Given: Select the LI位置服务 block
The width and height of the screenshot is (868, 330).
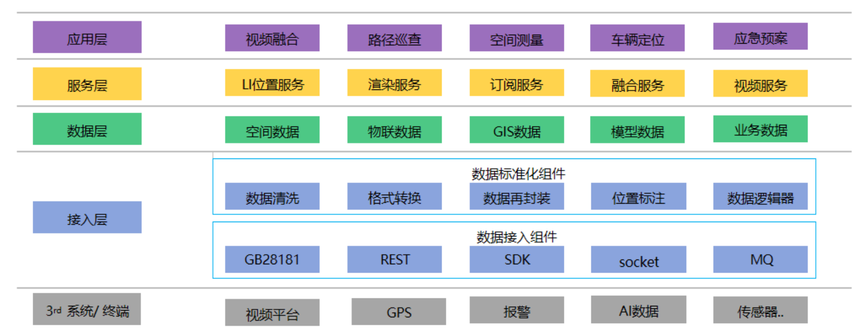Looking at the screenshot, I should click(x=272, y=83).
